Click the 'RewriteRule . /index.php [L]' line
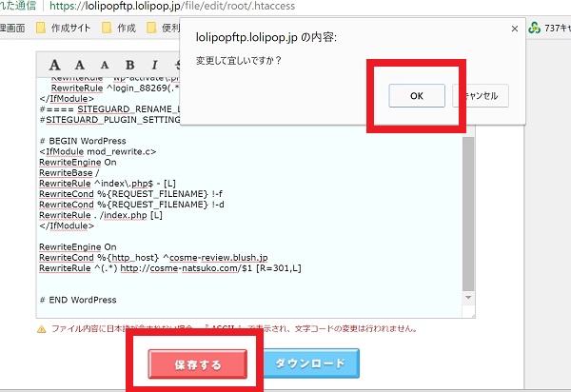Viewport: 571px width, 392px height. tap(101, 215)
